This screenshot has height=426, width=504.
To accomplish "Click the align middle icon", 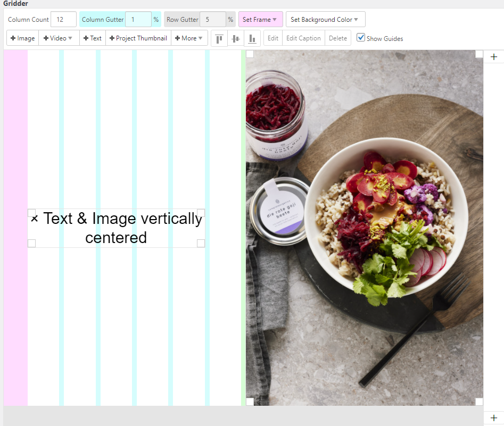I will (235, 38).
